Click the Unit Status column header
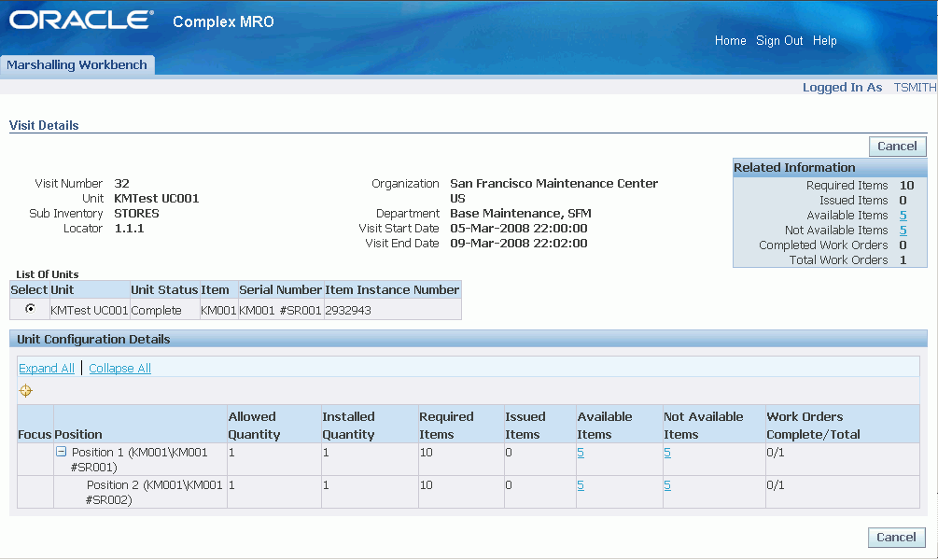938x560 pixels. [x=164, y=289]
